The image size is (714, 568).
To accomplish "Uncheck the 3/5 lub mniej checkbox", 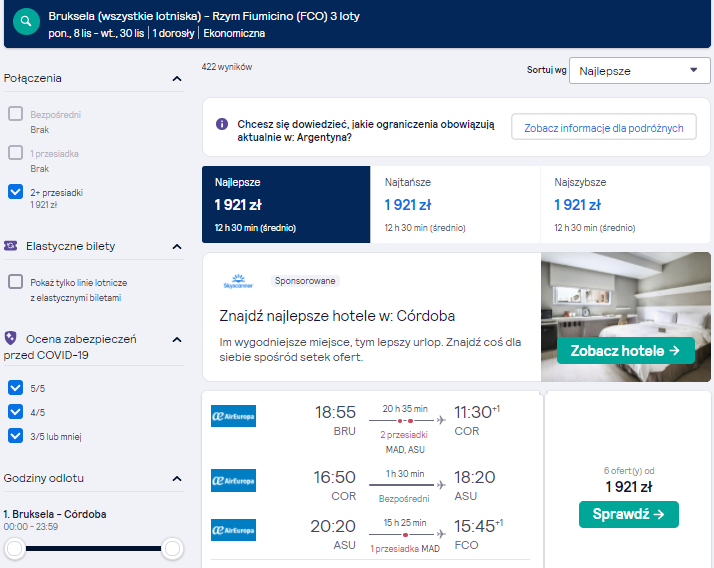I will pyautogui.click(x=15, y=435).
